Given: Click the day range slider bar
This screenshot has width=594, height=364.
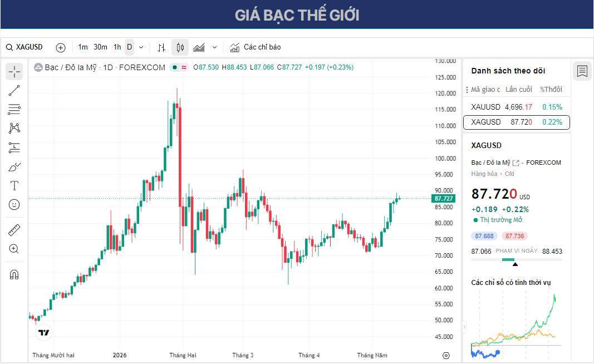Looking at the screenshot, I should (x=517, y=260).
